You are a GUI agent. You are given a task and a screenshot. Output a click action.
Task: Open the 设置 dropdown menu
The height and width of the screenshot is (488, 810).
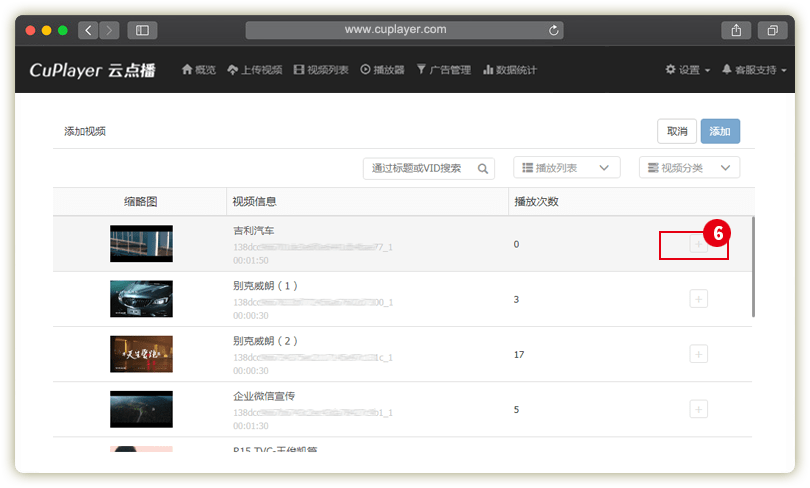coord(688,70)
